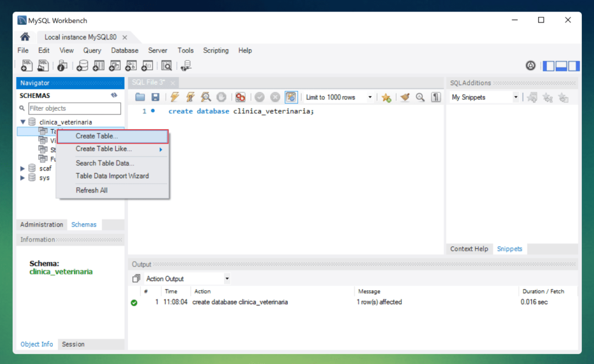
Task: Open the Query menu
Action: (x=92, y=50)
